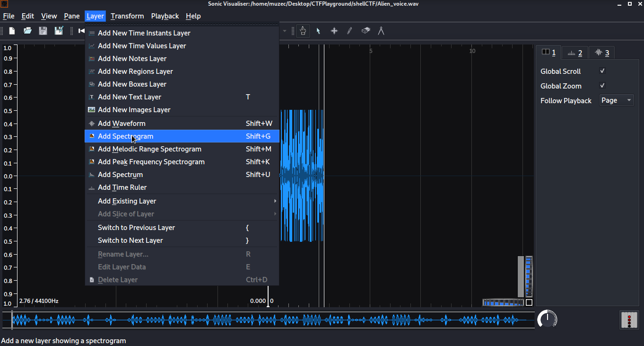The image size is (644, 346).
Task: Open the toolbar dropdown arrow beside the navigate tool
Action: 285,31
